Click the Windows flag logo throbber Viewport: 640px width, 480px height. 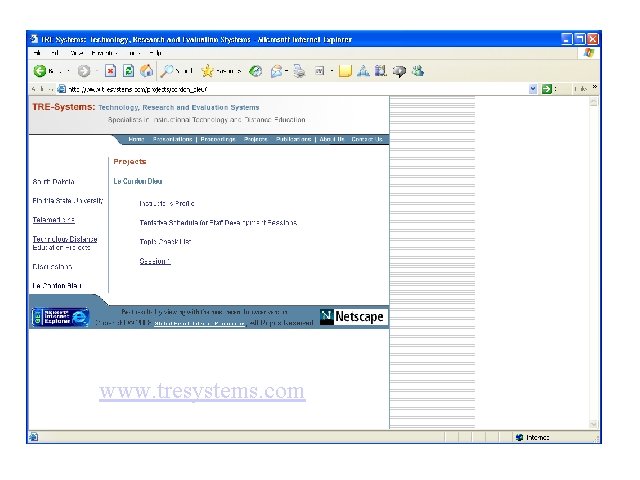click(x=589, y=53)
